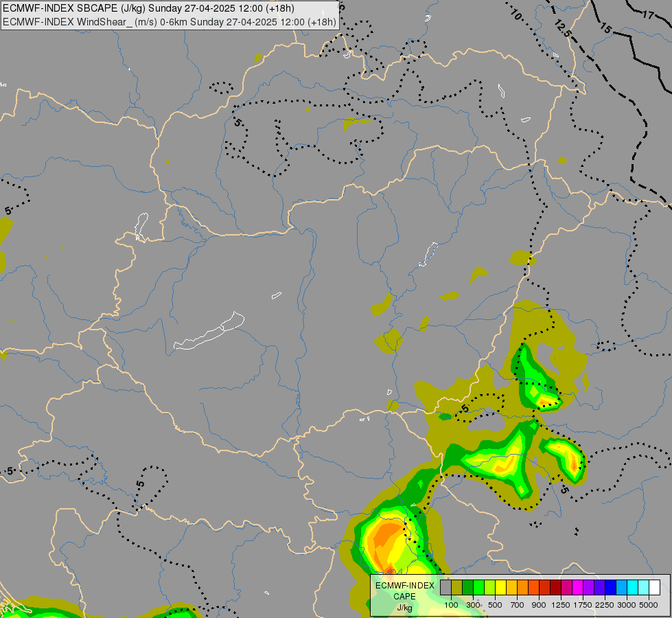Click the legend tick value 900
The image size is (672, 618).
(x=539, y=605)
